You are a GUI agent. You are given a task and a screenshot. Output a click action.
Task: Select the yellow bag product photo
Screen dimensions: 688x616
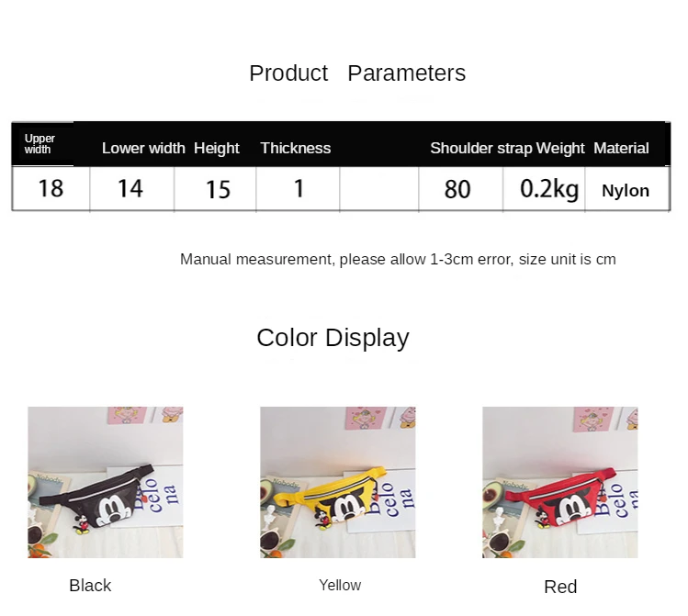click(337, 482)
